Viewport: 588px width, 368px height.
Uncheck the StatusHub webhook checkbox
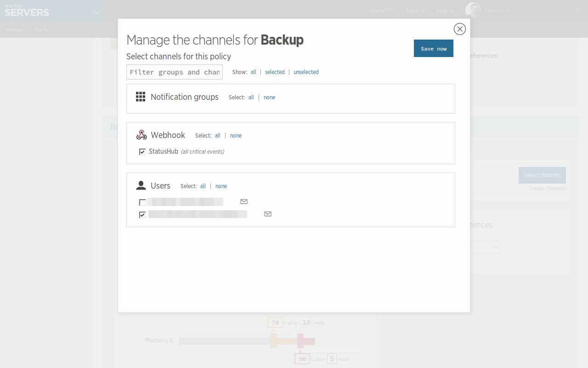(142, 152)
